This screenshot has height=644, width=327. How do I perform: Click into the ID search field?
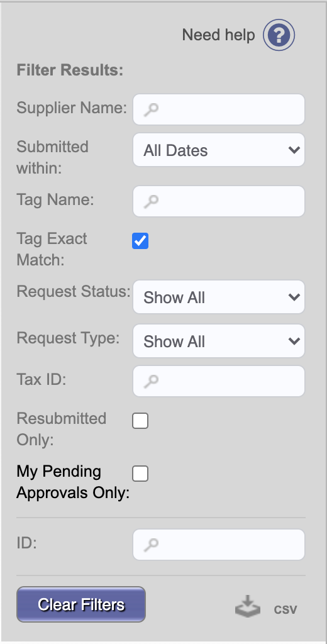pyautogui.click(x=219, y=545)
